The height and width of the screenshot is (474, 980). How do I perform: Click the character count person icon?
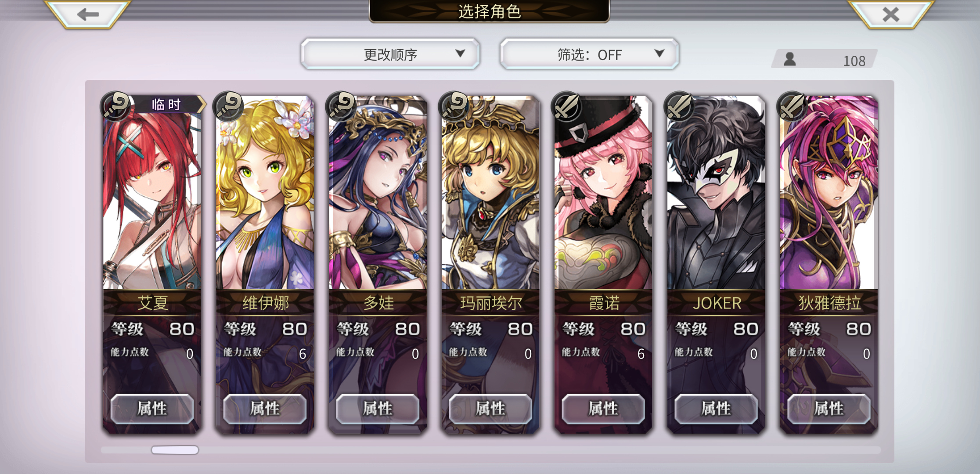790,59
